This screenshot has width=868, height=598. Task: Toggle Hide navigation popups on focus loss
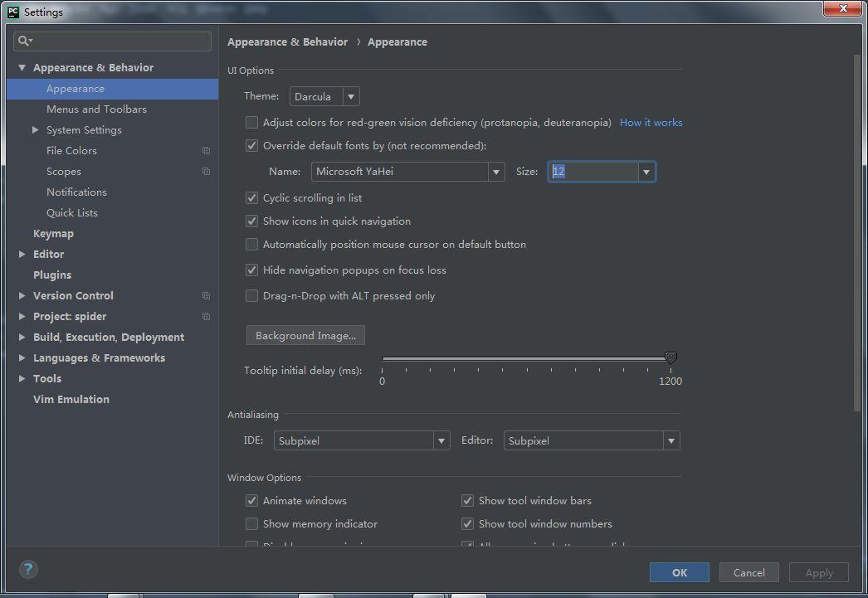[x=252, y=270]
